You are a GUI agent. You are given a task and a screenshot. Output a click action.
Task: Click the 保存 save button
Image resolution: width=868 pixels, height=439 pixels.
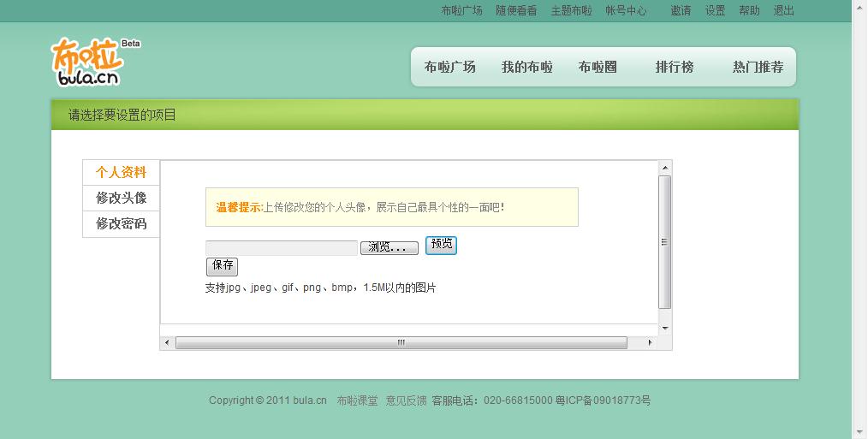222,266
